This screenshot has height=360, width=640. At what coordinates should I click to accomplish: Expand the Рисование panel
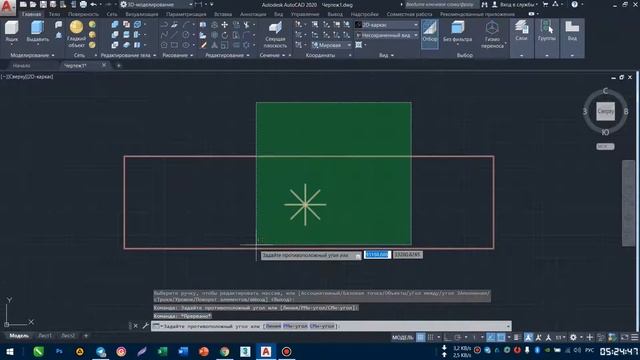[x=178, y=55]
